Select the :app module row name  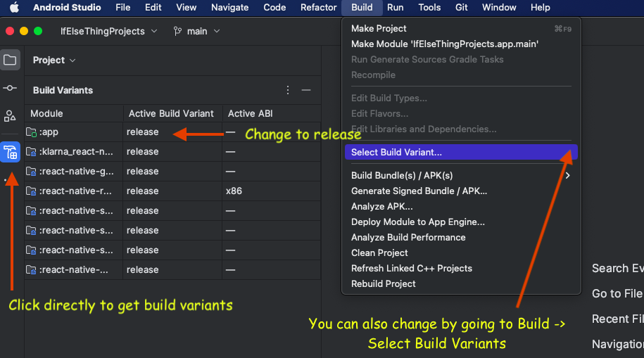[x=49, y=132]
